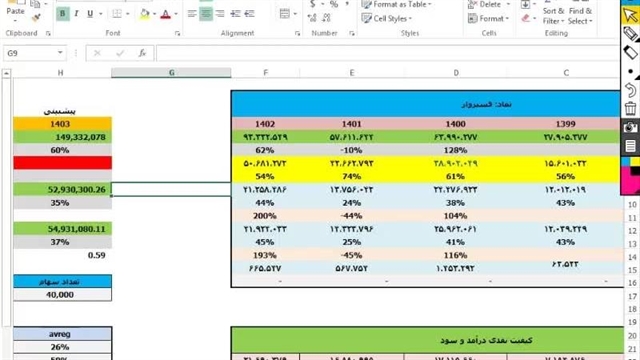Apply the font color red A icon
640x360 pixels.
pyautogui.click(x=166, y=14)
